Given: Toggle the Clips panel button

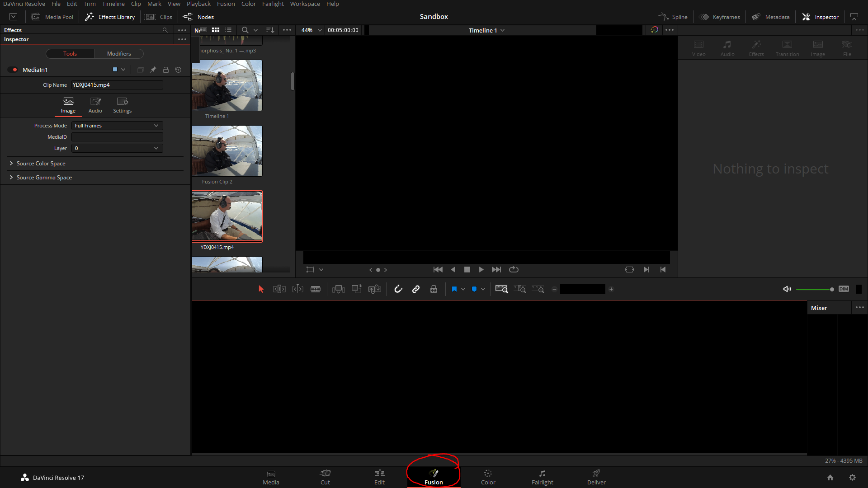Looking at the screenshot, I should 158,17.
